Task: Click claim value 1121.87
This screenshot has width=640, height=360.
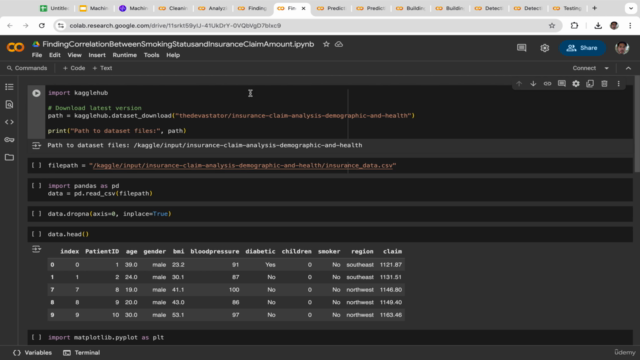Action: point(391,264)
